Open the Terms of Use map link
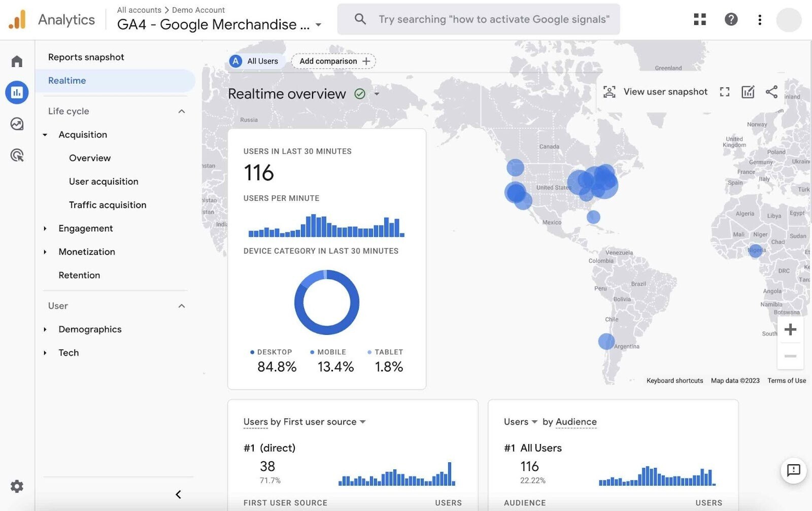This screenshot has width=812, height=511. pyautogui.click(x=787, y=381)
